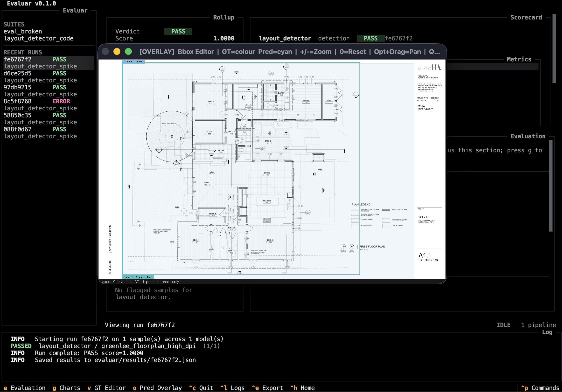This screenshot has height=392, width=562.
Task: Click the Viewing run fe6767f2 status text
Action: 140,325
